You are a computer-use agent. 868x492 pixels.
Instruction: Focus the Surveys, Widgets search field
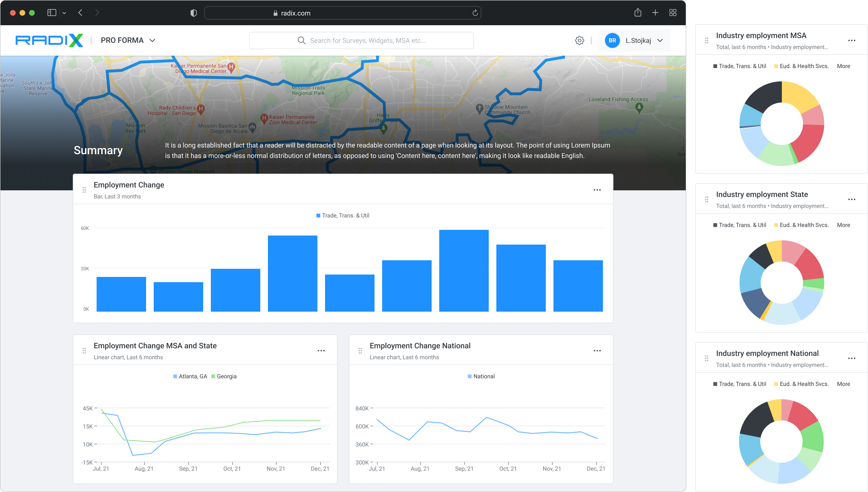[361, 40]
